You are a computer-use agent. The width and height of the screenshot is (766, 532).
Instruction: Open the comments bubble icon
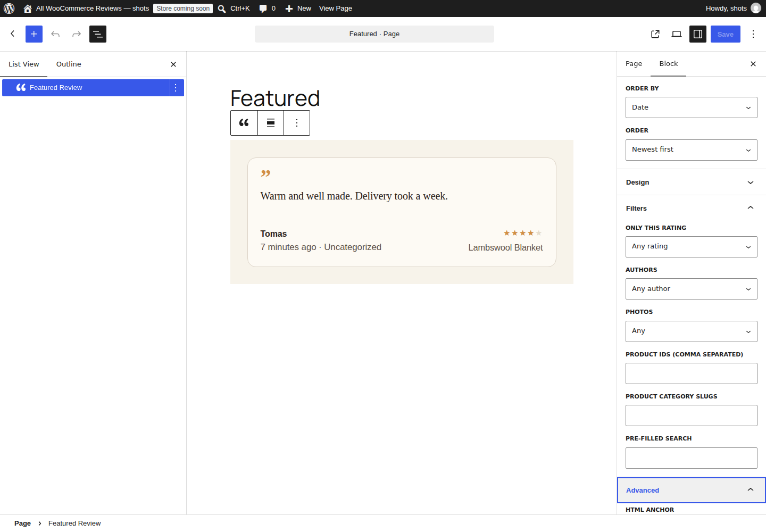click(263, 9)
